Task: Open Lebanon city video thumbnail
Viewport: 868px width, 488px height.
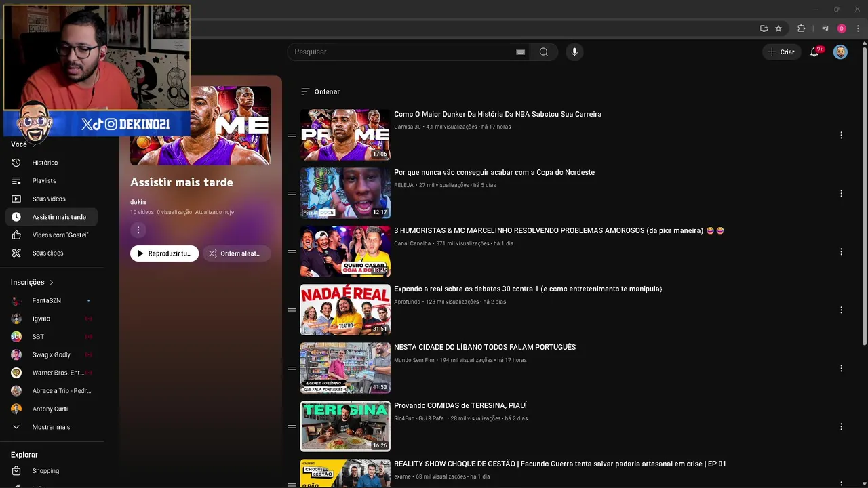Action: (x=345, y=368)
